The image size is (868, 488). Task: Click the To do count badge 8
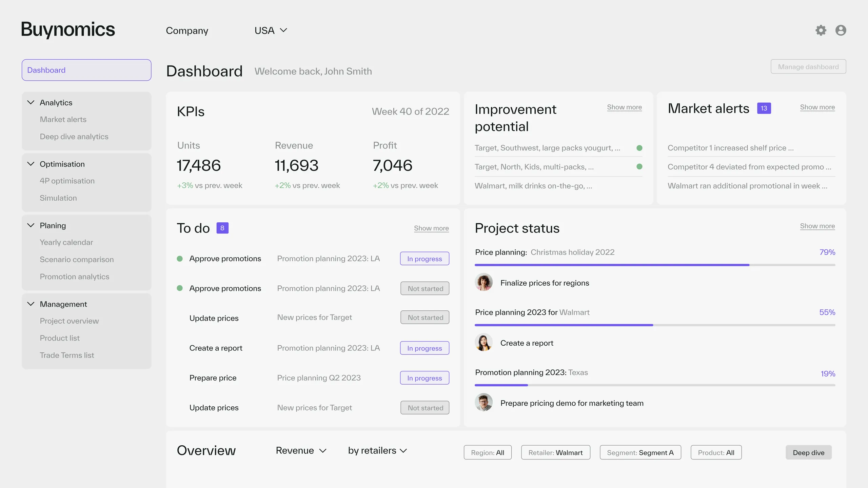click(222, 228)
